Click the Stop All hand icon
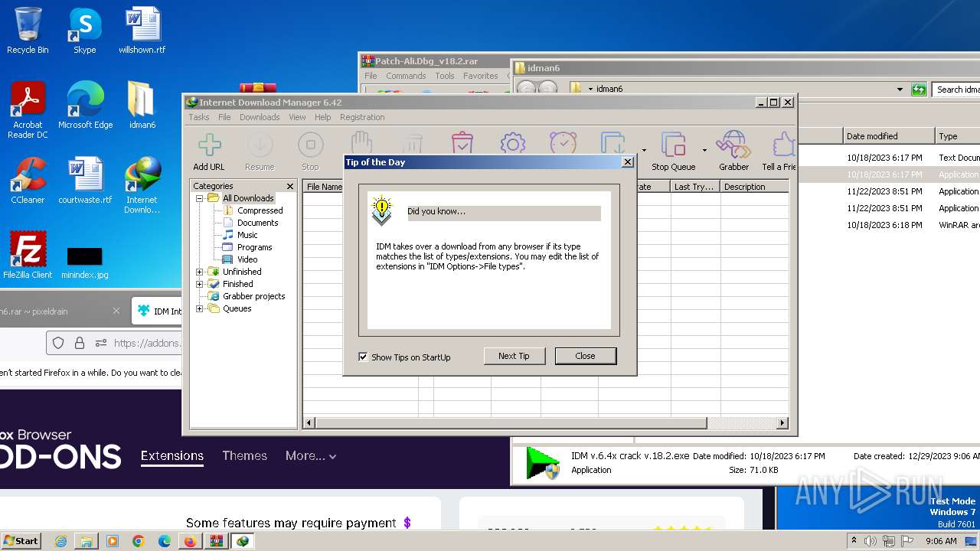Screen dimensions: 980x551 tap(361, 142)
